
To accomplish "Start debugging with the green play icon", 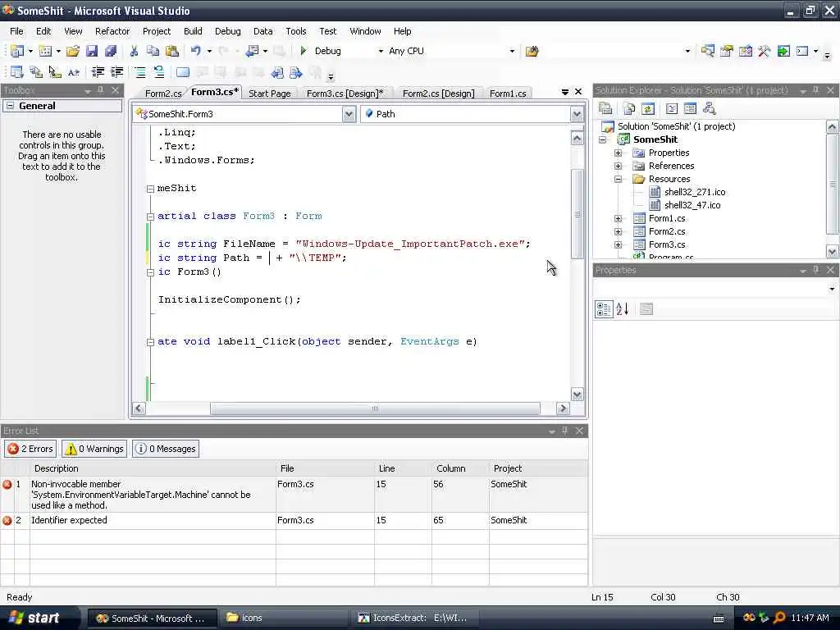I will point(304,51).
